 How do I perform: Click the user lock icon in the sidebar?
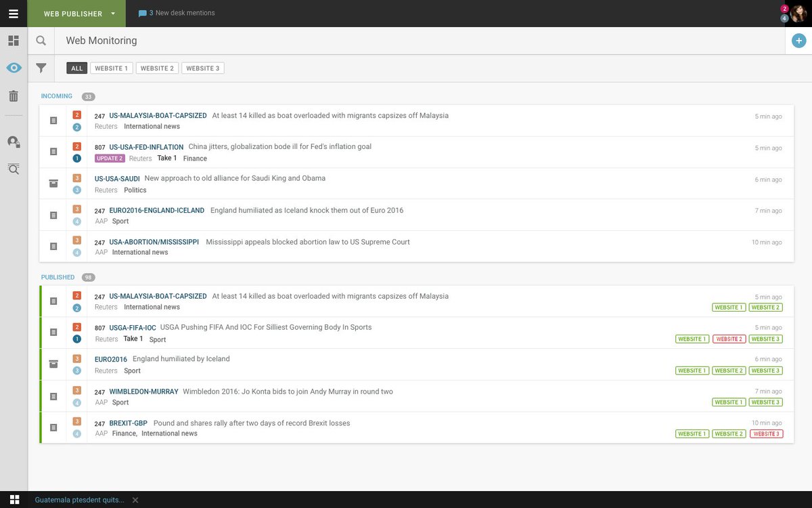(x=13, y=142)
